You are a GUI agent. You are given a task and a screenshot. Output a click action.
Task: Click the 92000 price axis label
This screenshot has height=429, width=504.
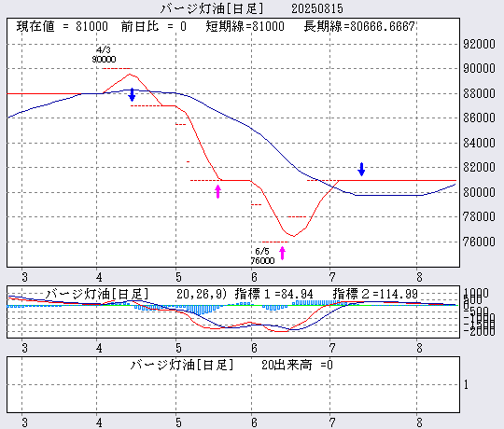479,44
